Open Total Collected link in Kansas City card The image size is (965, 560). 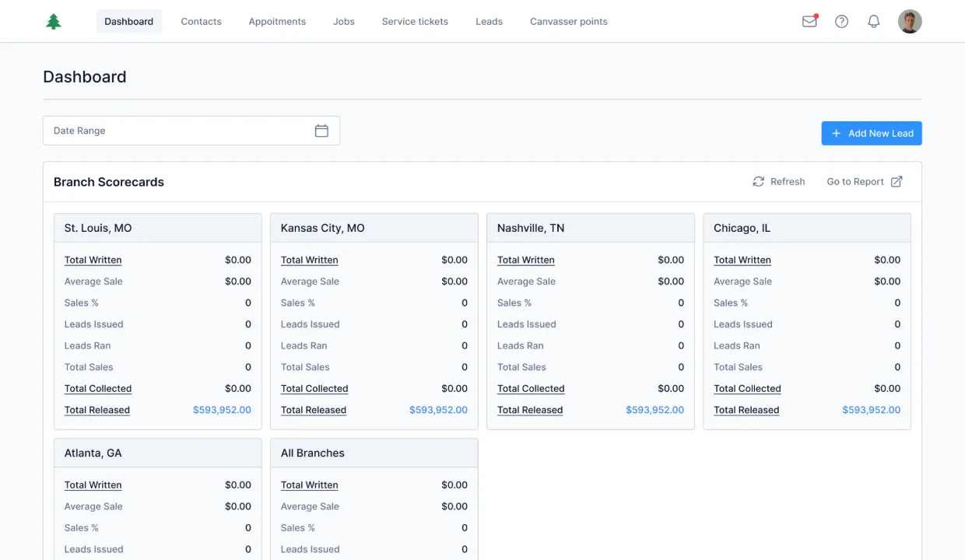click(314, 388)
